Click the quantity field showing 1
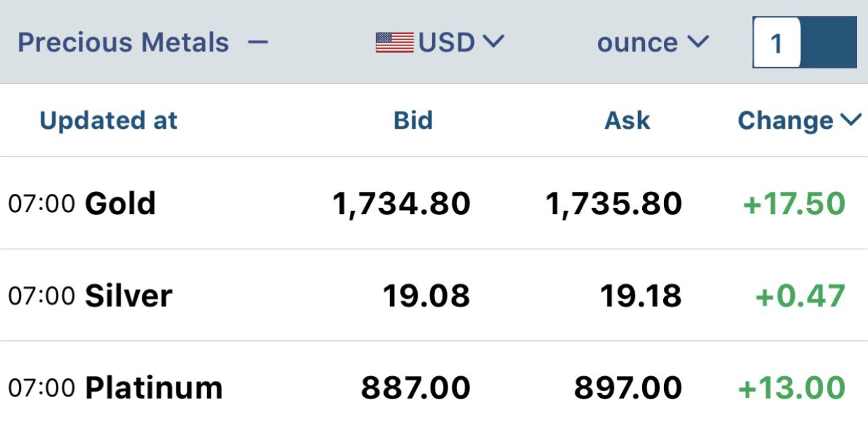Image resolution: width=868 pixels, height=427 pixels. pyautogui.click(x=777, y=43)
